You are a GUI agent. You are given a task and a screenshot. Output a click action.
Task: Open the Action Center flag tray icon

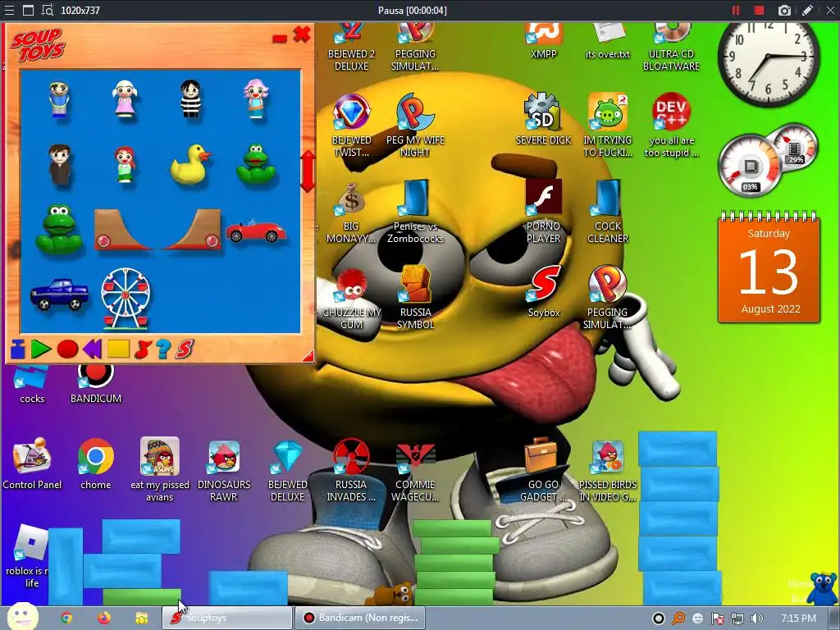[718, 619]
